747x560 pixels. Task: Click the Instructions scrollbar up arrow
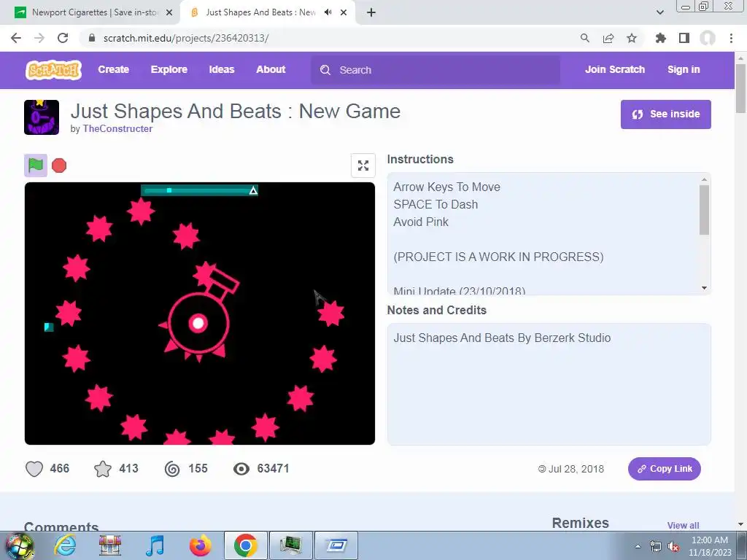point(704,179)
